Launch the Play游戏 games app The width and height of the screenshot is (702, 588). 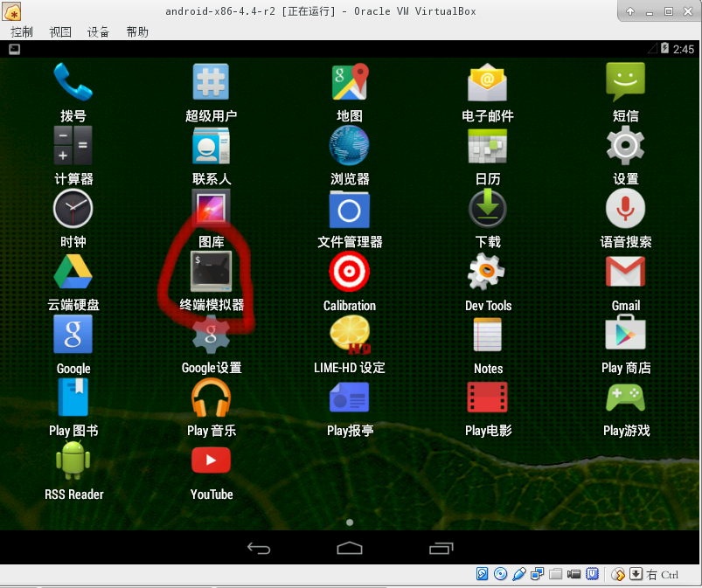(x=625, y=398)
